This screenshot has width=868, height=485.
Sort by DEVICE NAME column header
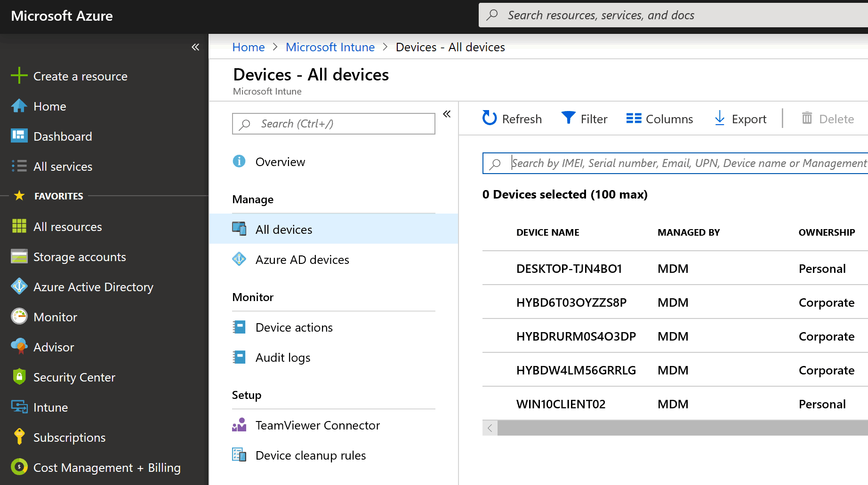(547, 232)
